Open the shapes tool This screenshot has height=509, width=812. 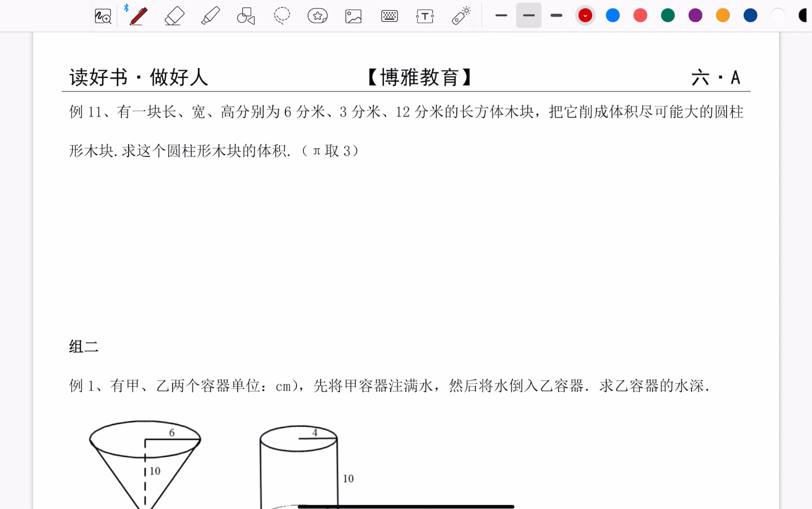246,16
